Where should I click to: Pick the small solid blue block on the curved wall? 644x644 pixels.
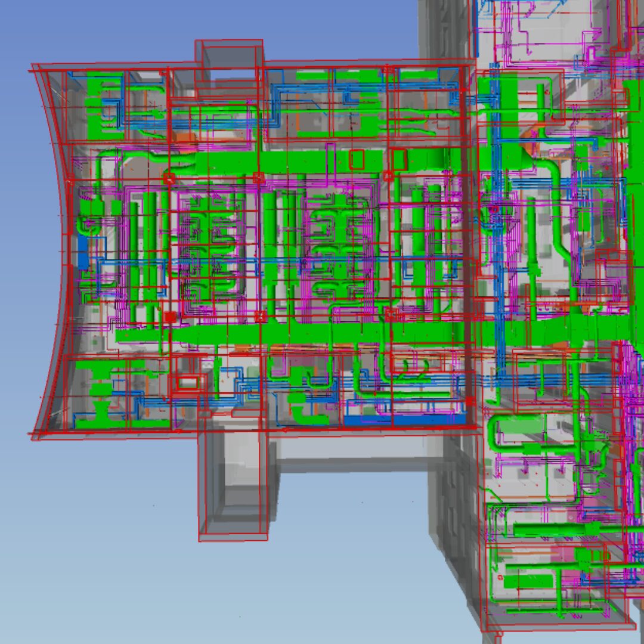pos(83,252)
